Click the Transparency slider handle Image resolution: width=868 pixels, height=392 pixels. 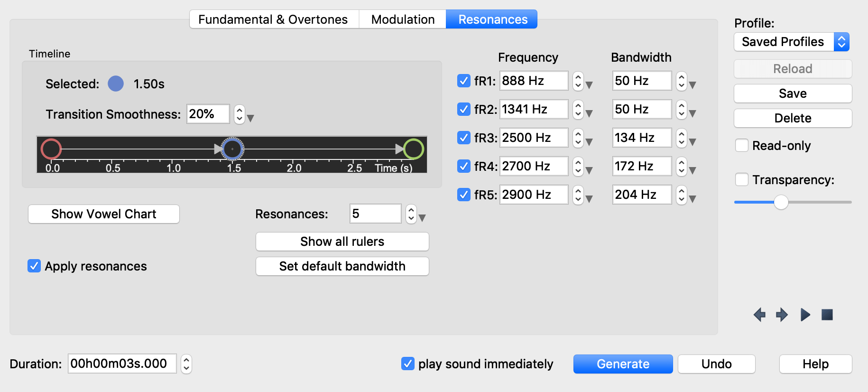point(781,202)
